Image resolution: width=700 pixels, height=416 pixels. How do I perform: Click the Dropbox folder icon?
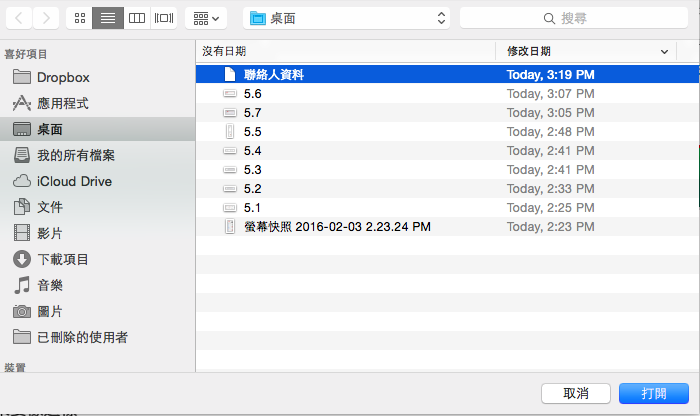pos(22,77)
